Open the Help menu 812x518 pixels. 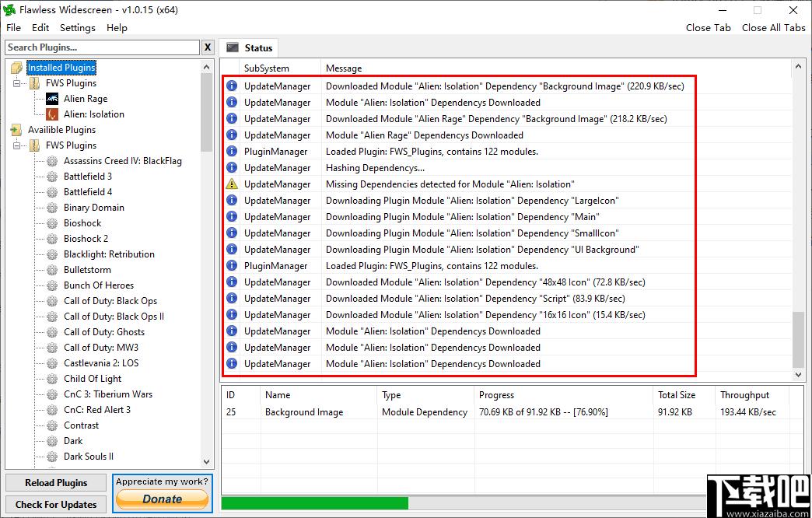pyautogui.click(x=117, y=28)
